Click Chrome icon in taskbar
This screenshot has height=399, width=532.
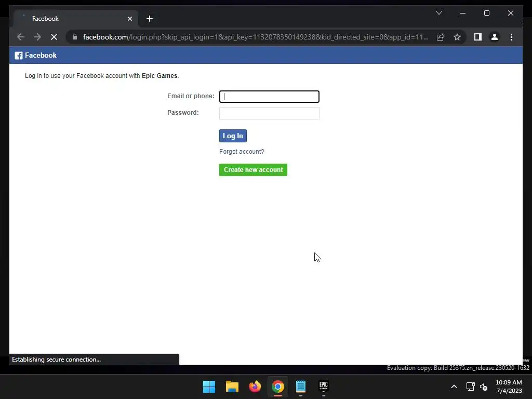tap(277, 387)
